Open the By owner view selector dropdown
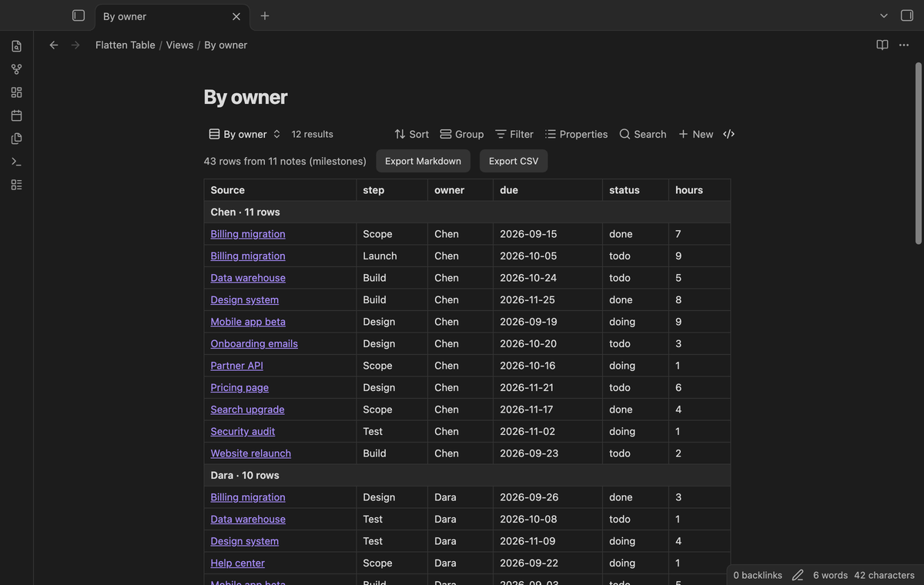Viewport: 924px width, 585px height. (245, 134)
